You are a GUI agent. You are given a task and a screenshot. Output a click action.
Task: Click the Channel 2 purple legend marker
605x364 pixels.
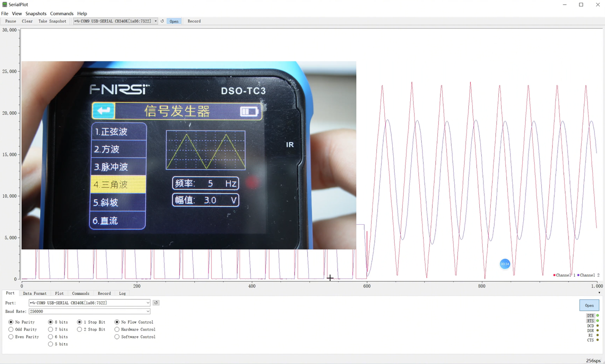(x=578, y=275)
